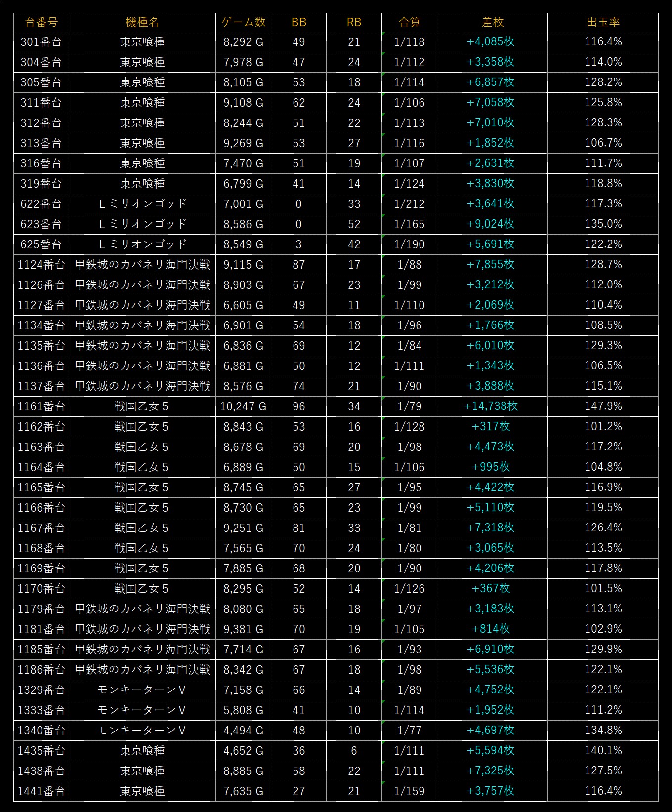Select the 1179番台 machine number cell

[41, 609]
